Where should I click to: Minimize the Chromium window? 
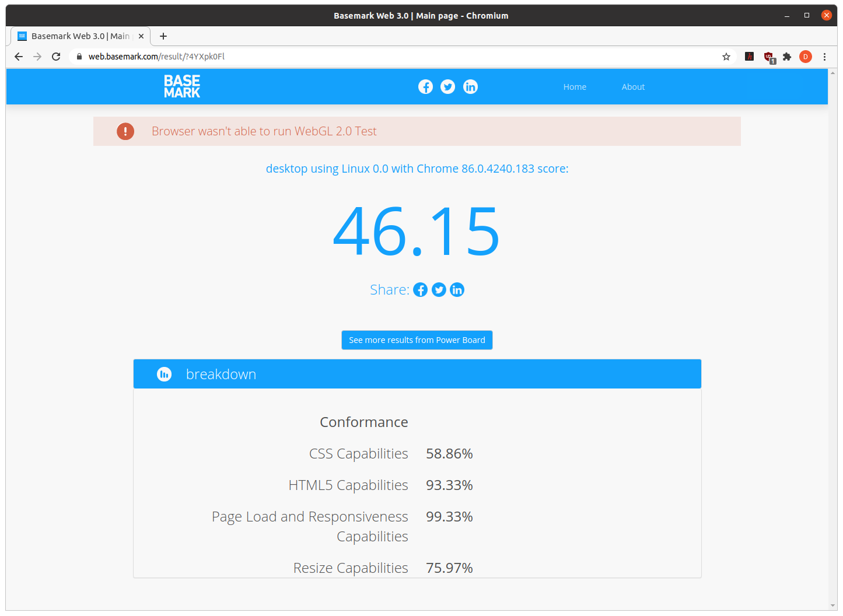[787, 16]
